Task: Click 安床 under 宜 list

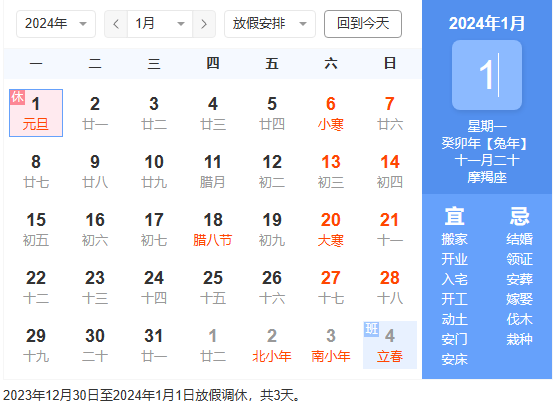Action: tap(454, 360)
